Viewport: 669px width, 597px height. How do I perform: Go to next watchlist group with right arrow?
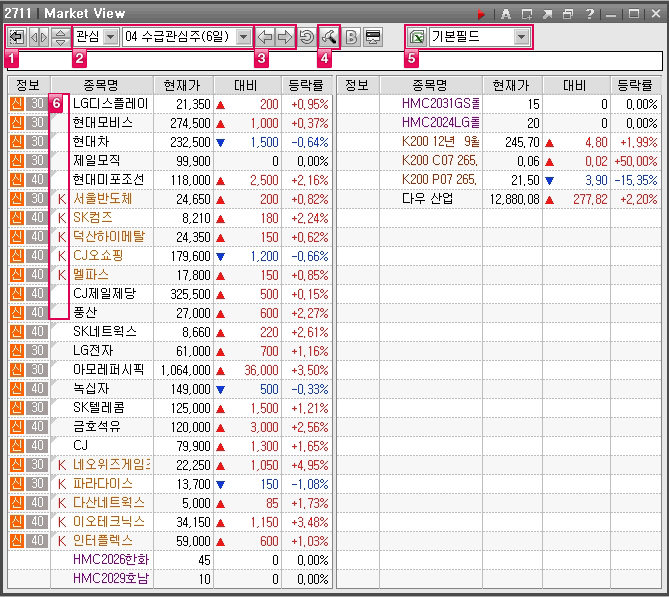(285, 37)
